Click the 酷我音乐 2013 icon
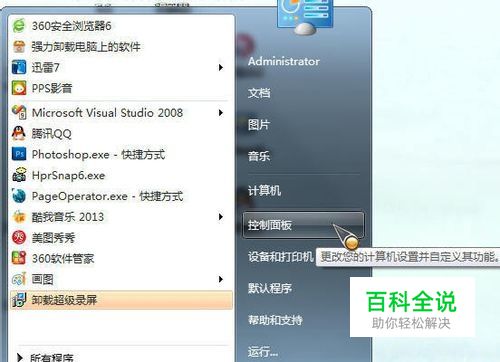Screen dimensions: 500x362 (x=19, y=217)
